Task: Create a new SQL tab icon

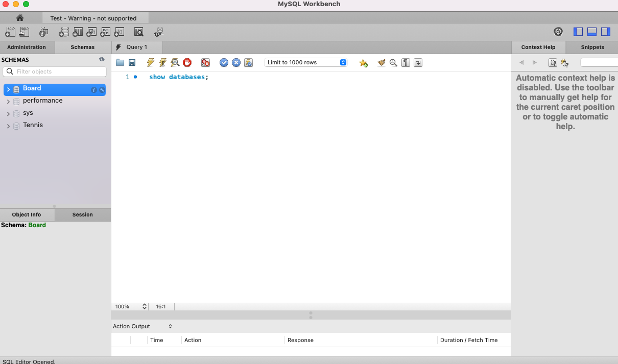Action: point(10,32)
